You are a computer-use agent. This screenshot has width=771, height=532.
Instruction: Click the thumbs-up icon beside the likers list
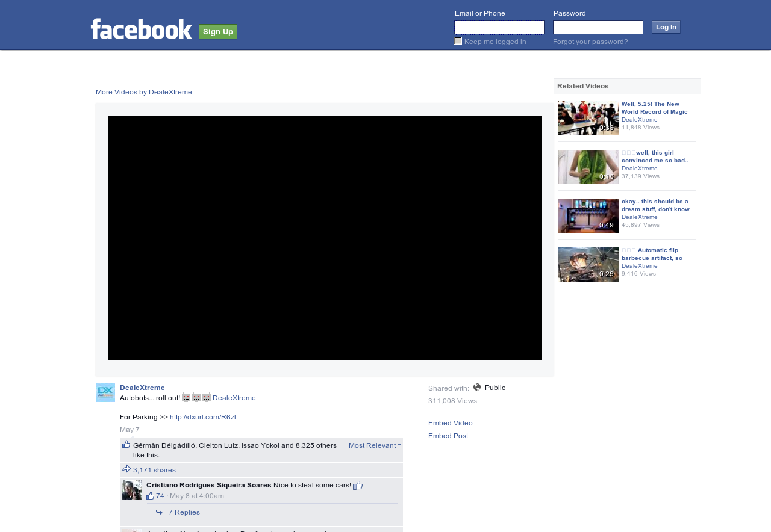click(x=126, y=445)
